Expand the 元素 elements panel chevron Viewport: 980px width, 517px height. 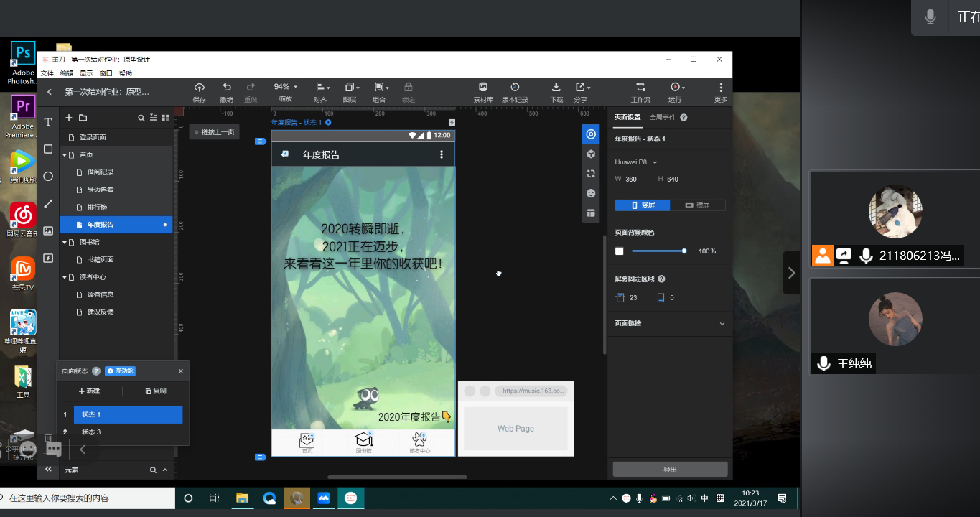(165, 470)
